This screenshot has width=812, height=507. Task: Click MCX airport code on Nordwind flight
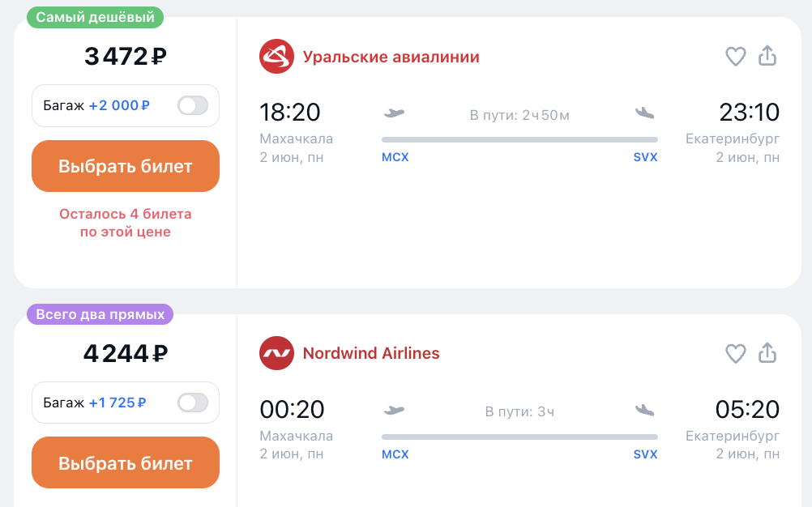395,454
